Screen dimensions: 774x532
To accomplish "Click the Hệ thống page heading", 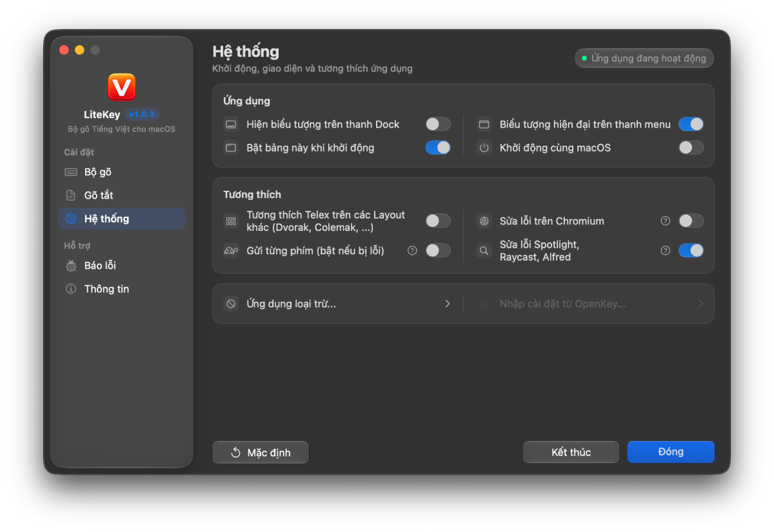I will 246,52.
